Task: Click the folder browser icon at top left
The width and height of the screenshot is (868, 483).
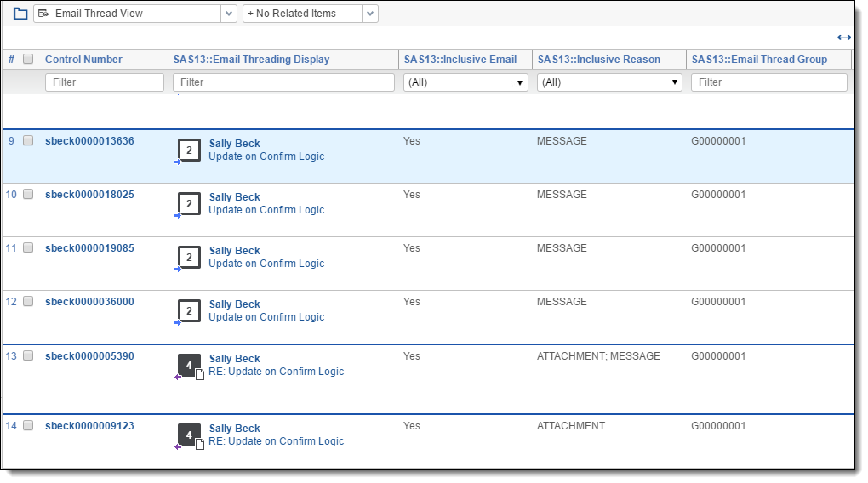Action: pos(20,14)
